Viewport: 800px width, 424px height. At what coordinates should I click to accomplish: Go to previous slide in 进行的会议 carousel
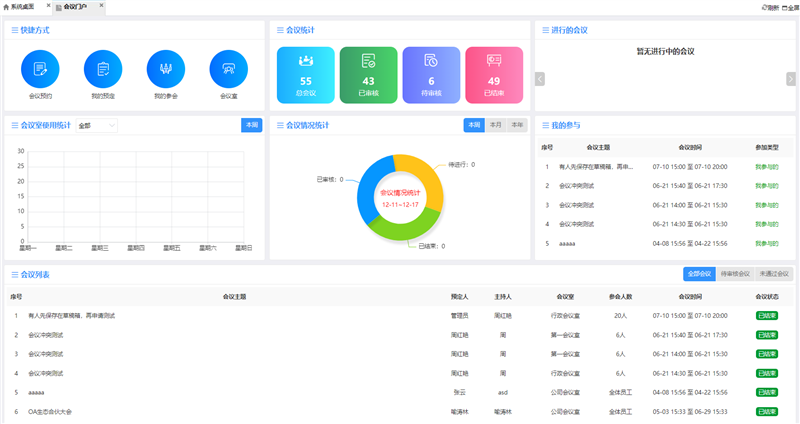pos(540,79)
